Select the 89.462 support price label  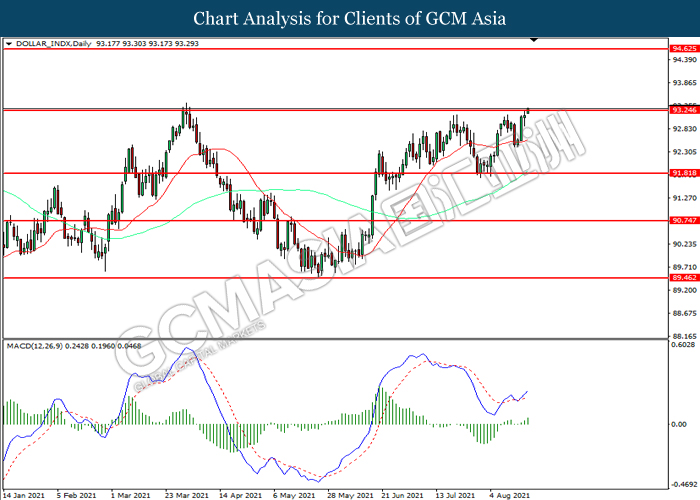point(685,278)
